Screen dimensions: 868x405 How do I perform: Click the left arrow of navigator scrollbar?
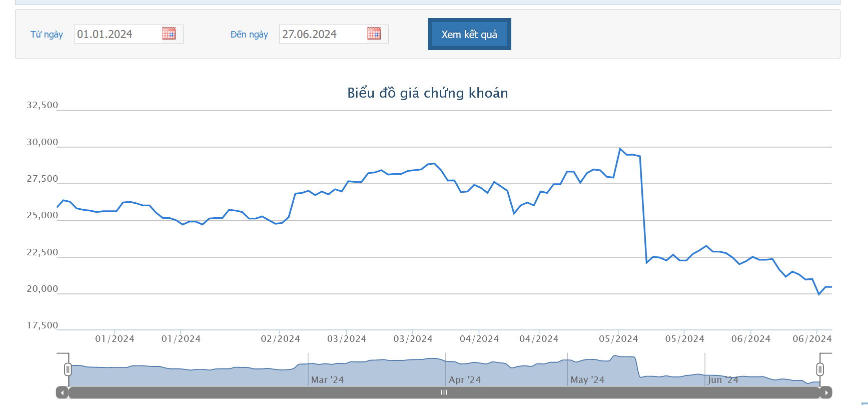point(62,393)
